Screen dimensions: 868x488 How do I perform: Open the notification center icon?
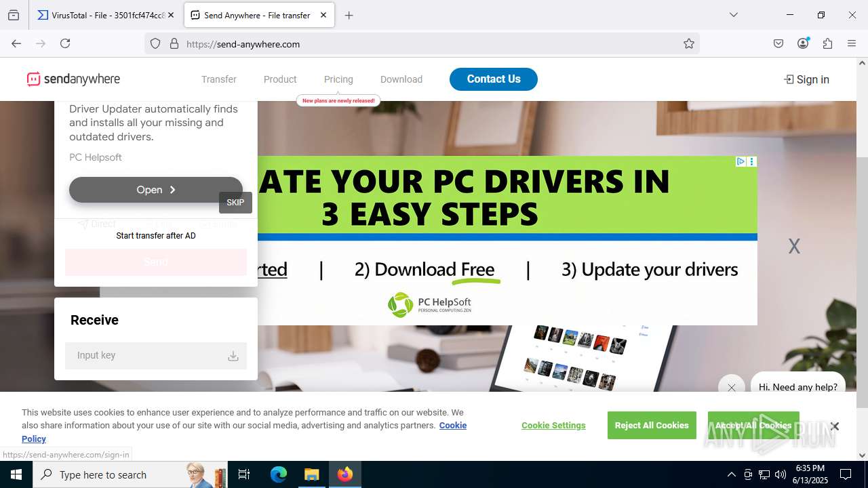(846, 474)
